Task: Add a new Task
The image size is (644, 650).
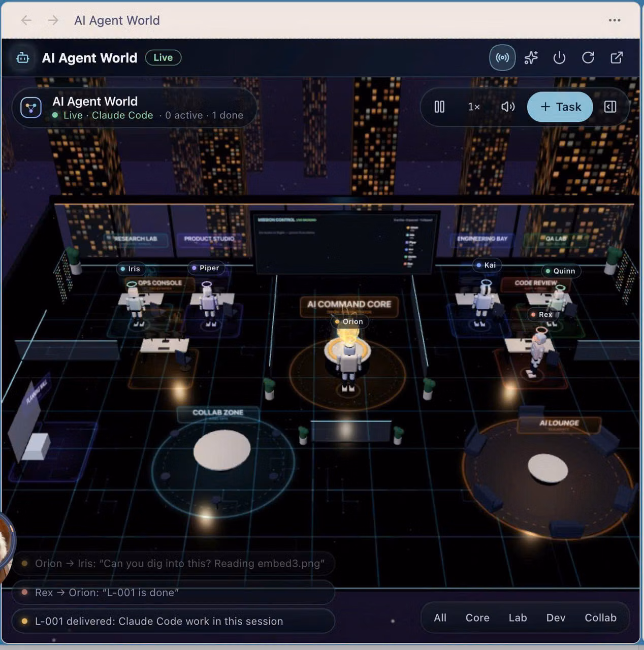Action: tap(560, 107)
